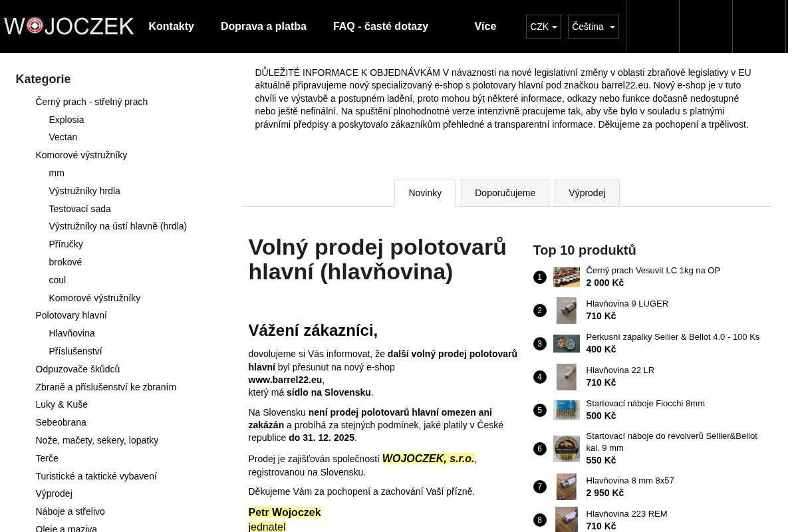798x532 pixels.
Task: Open Kontakty in the top menu
Action: pyautogui.click(x=171, y=27)
